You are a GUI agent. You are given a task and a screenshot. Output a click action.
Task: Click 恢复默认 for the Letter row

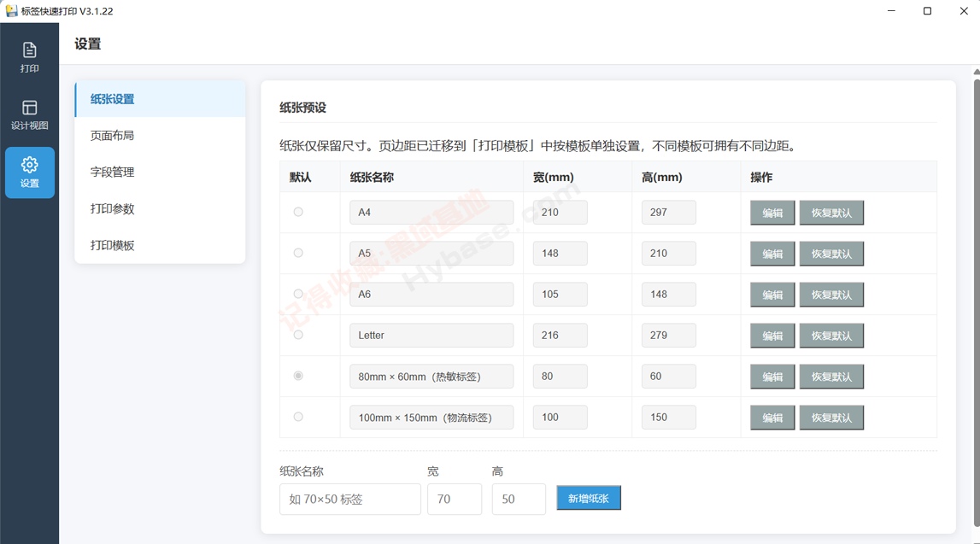831,336
